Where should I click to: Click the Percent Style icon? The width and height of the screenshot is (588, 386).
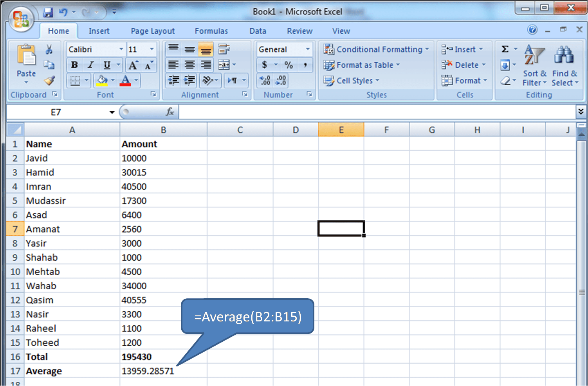pyautogui.click(x=289, y=65)
